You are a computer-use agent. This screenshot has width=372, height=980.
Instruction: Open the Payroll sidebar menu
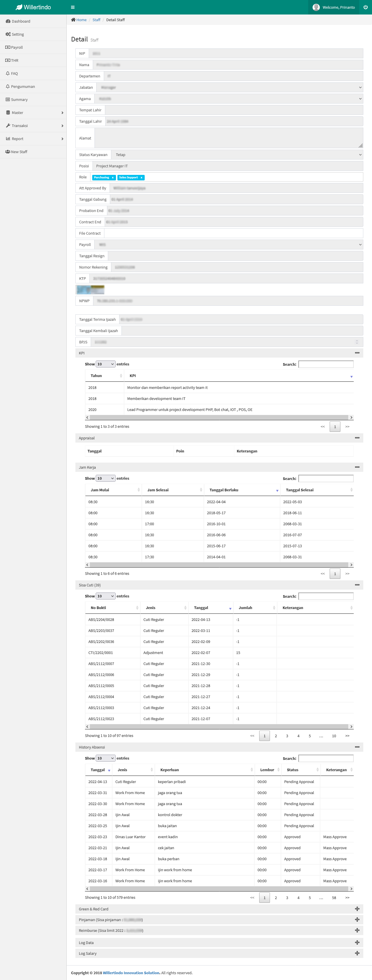click(17, 48)
